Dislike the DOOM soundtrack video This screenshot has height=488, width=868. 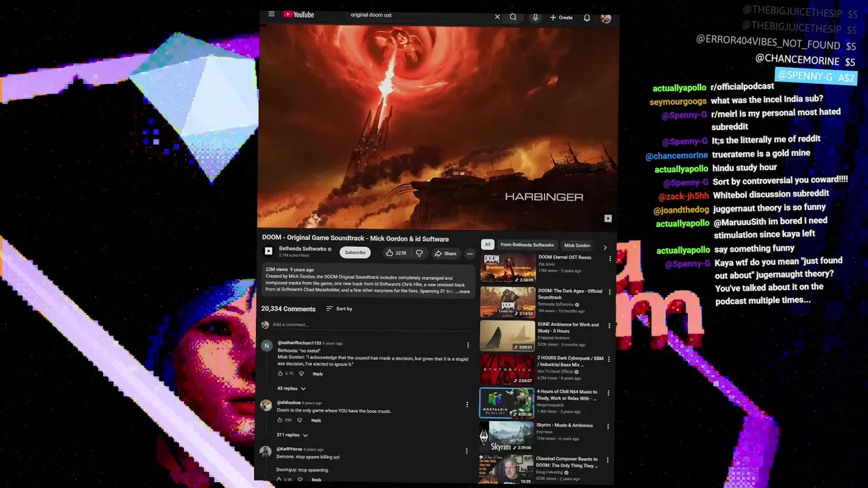419,253
